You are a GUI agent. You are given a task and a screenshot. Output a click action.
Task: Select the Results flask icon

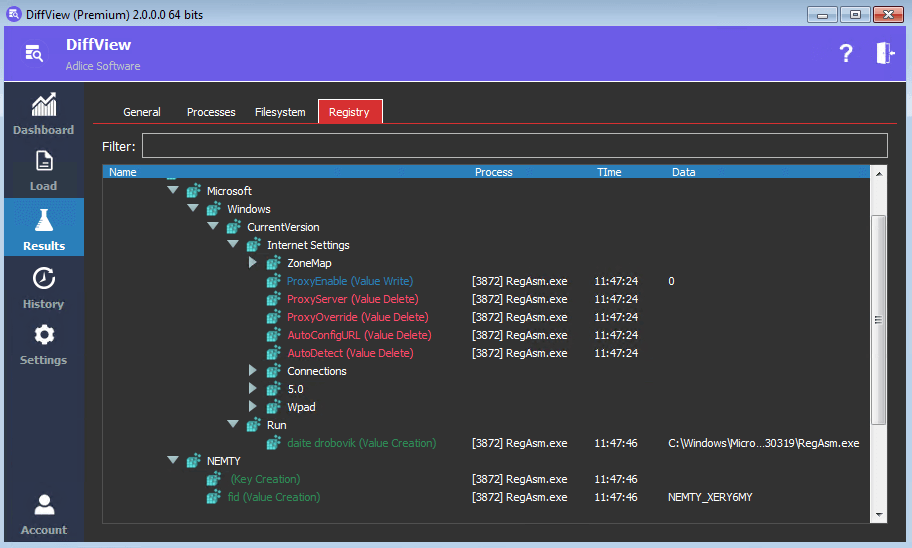[43, 220]
